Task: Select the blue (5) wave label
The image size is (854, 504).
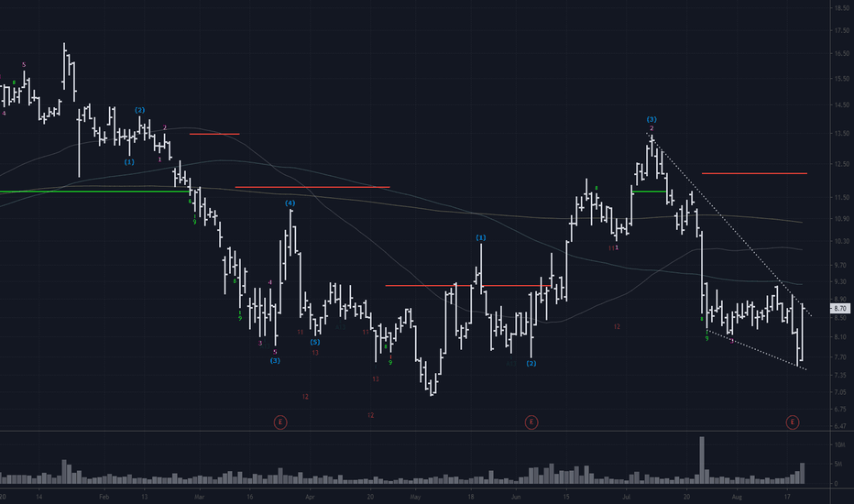Action: [315, 342]
